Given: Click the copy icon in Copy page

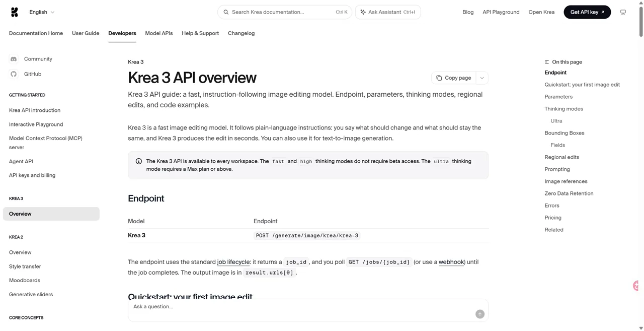Looking at the screenshot, I should pos(439,78).
